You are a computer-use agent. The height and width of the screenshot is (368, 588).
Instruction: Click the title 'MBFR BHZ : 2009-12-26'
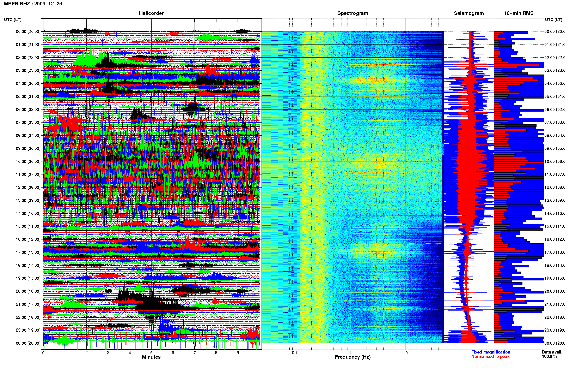coord(33,4)
